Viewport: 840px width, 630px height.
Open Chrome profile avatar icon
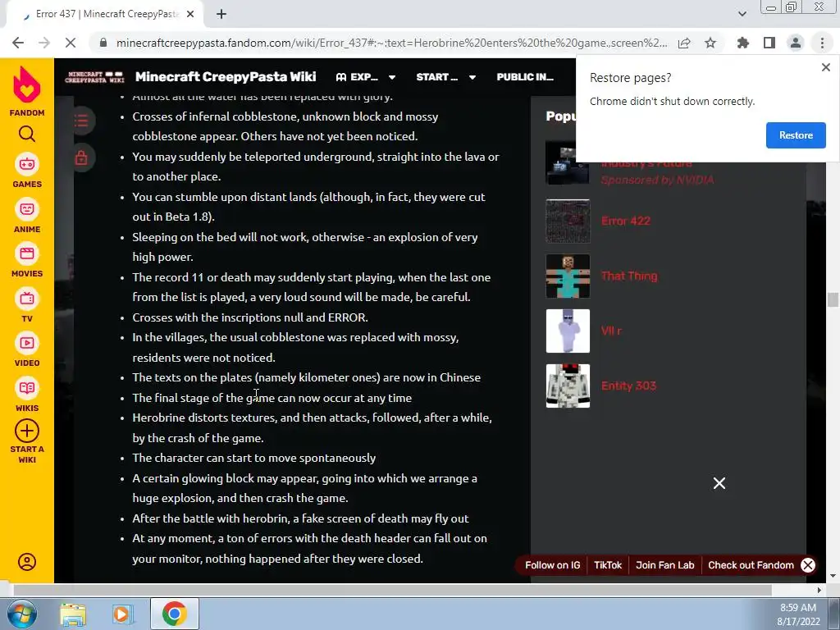796,43
